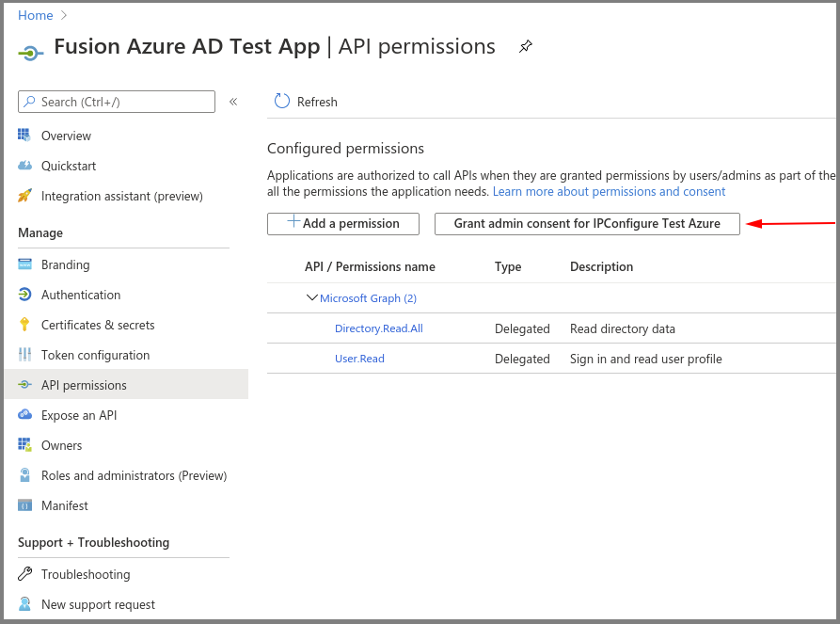840x624 pixels.
Task: Collapse the Microsoft Graph (2) group
Action: pyautogui.click(x=312, y=297)
